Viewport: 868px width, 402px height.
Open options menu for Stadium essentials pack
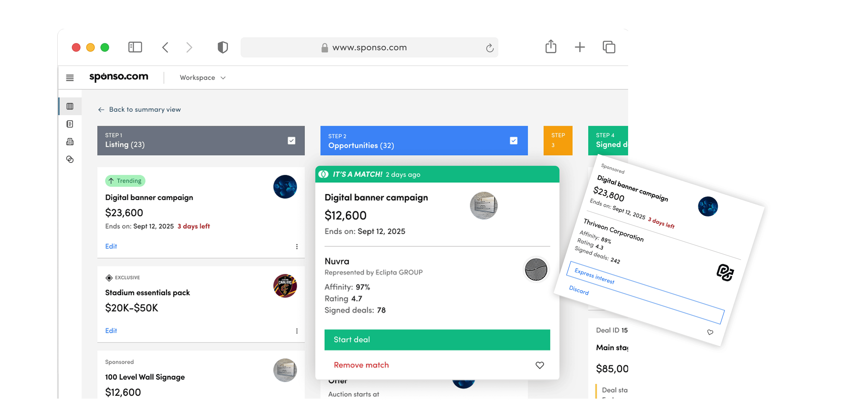pos(297,331)
